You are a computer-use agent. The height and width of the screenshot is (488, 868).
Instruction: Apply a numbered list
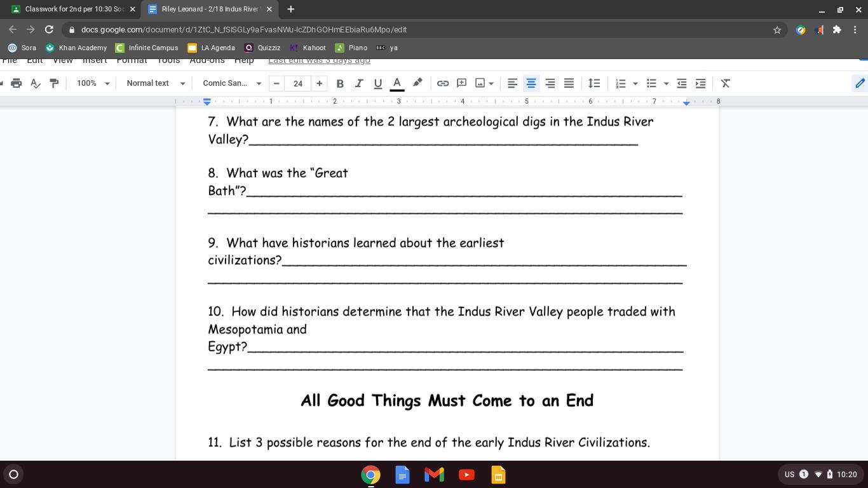(x=621, y=83)
